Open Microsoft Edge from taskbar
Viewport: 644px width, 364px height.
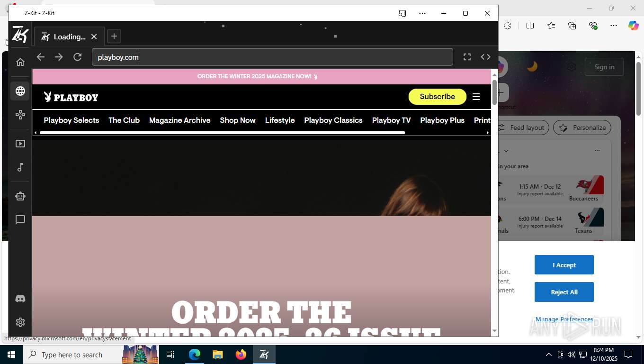(x=195, y=355)
